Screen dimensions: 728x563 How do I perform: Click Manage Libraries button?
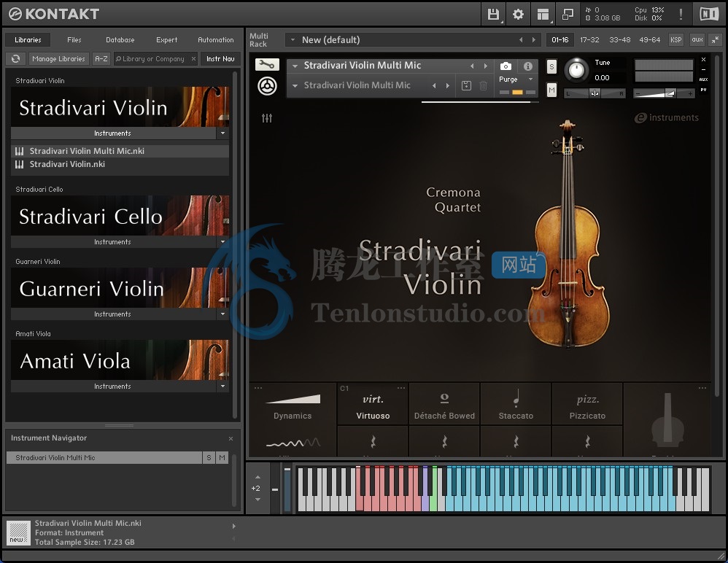point(58,59)
